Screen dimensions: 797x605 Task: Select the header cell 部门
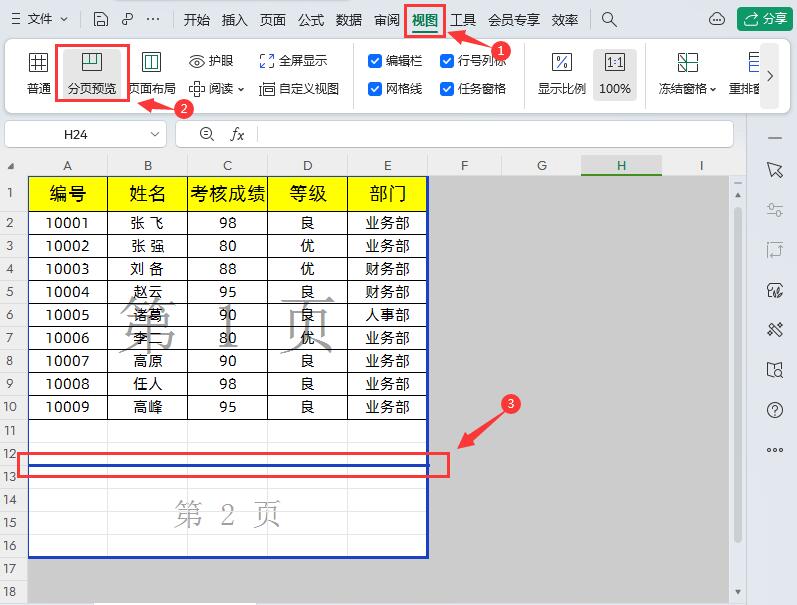pyautogui.click(x=387, y=194)
